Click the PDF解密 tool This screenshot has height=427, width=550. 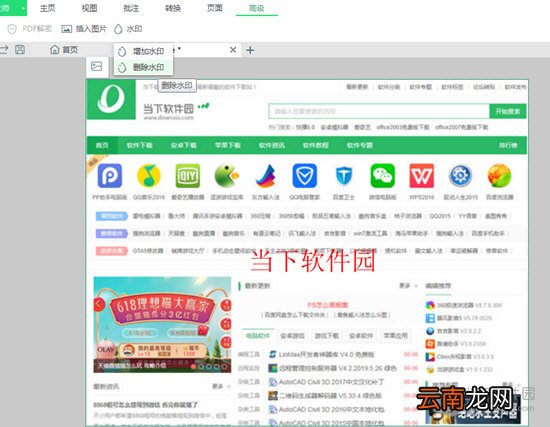[x=30, y=29]
